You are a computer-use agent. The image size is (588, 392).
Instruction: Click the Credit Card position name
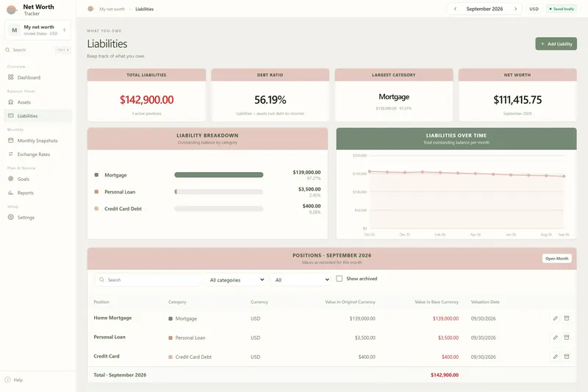107,356
